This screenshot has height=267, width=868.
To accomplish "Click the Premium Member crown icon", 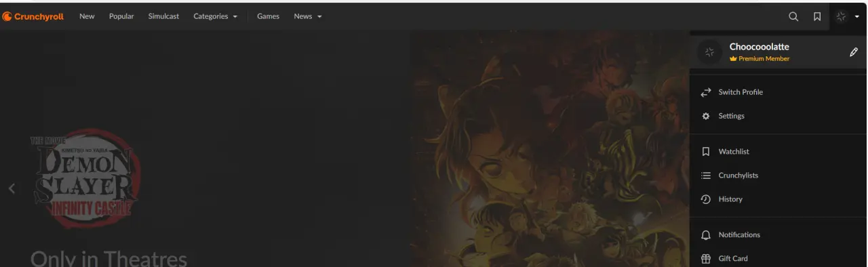I will [733, 59].
